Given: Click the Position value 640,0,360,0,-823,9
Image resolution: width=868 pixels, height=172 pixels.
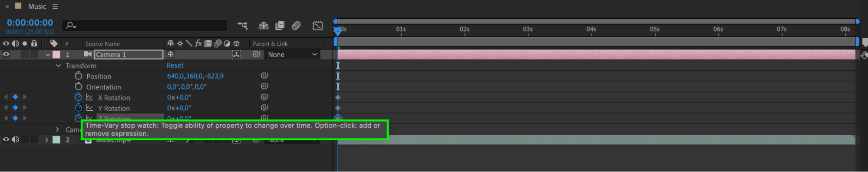Looking at the screenshot, I should click(x=195, y=76).
